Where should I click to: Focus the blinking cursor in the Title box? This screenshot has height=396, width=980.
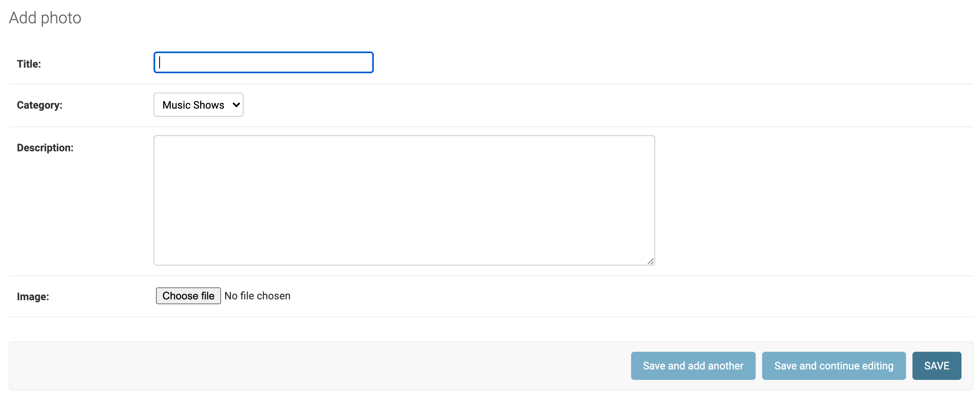160,62
